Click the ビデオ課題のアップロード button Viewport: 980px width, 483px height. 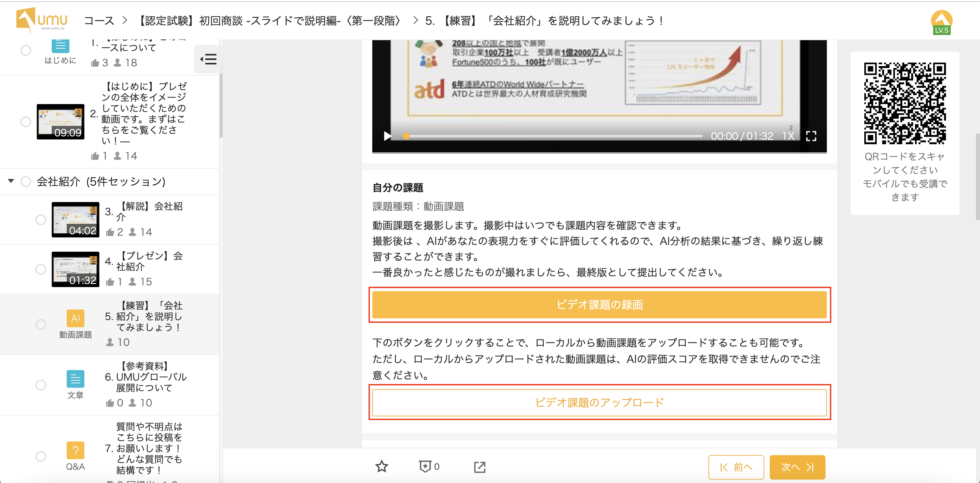point(599,402)
